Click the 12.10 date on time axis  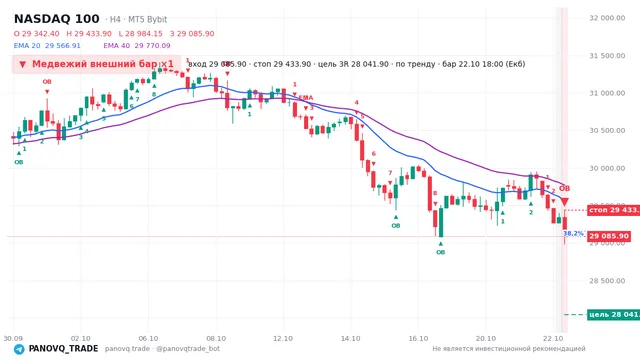click(x=283, y=338)
